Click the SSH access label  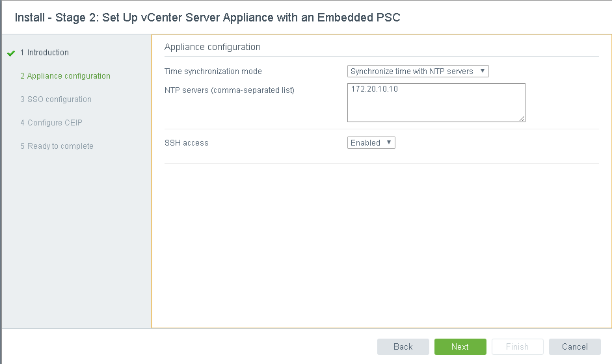(187, 143)
